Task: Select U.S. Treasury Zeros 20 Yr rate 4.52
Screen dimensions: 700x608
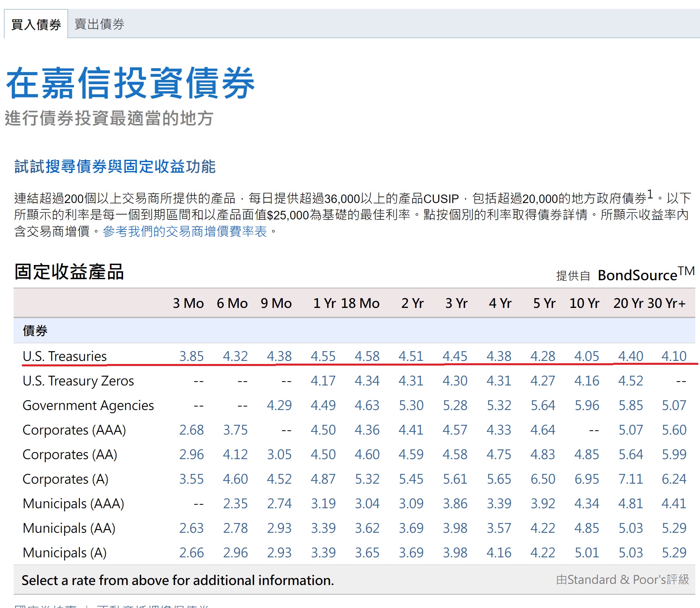Action: pyautogui.click(x=631, y=381)
